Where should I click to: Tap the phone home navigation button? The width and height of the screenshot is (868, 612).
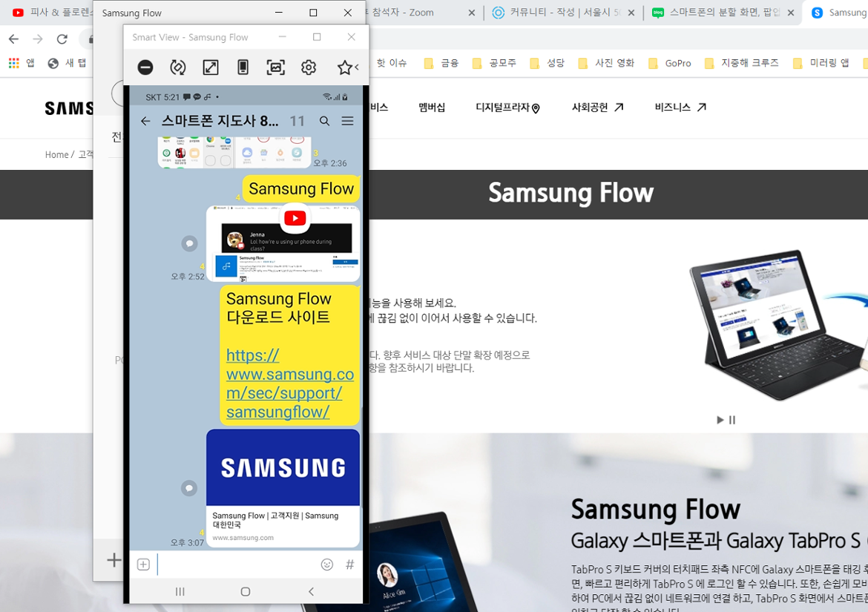point(246,591)
